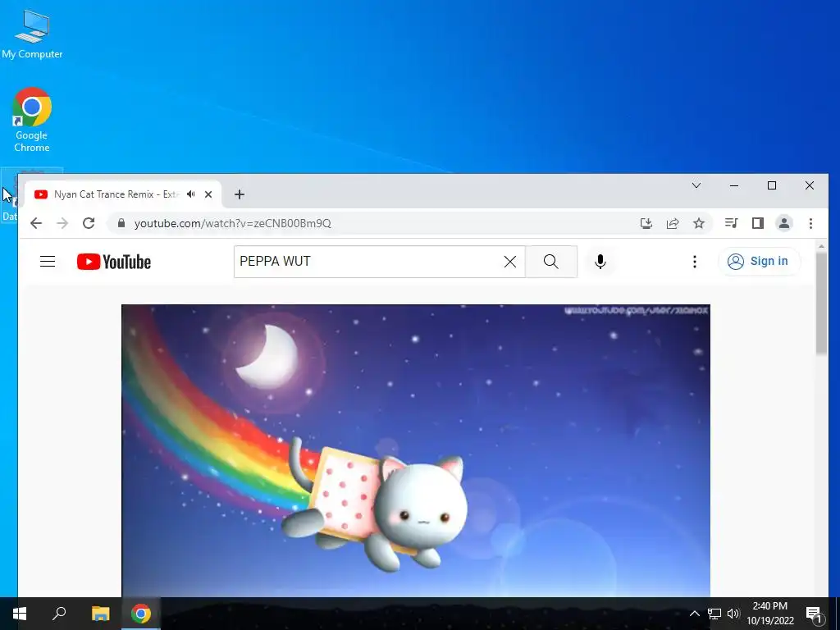
Task: Open the network tray icon
Action: [714, 614]
